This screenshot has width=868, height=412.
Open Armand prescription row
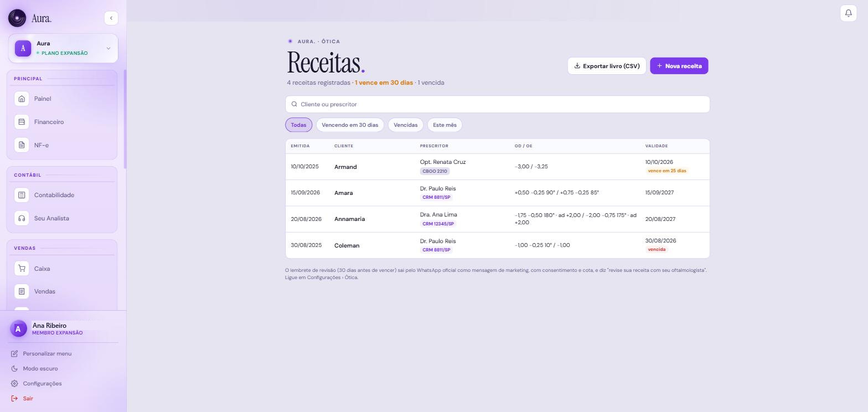click(498, 167)
